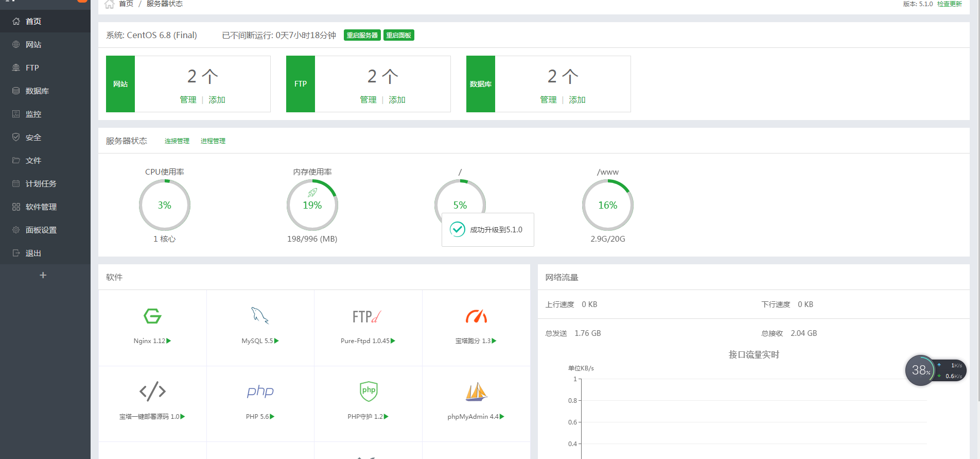Click the PHP 5.6 logo icon
This screenshot has height=459, width=980.
tap(260, 392)
